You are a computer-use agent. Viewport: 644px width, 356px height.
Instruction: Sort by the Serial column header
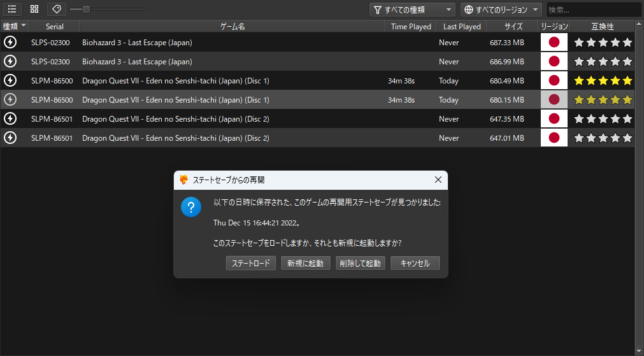click(x=54, y=26)
